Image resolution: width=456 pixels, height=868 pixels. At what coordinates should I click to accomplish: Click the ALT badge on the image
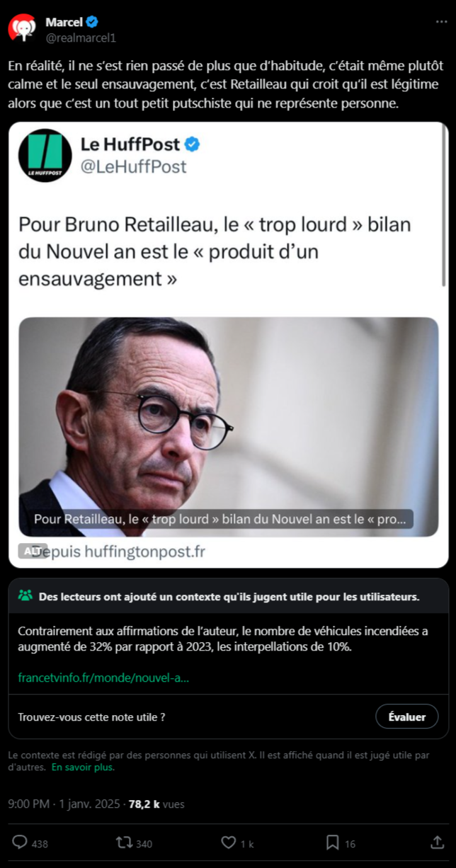pyautogui.click(x=33, y=551)
